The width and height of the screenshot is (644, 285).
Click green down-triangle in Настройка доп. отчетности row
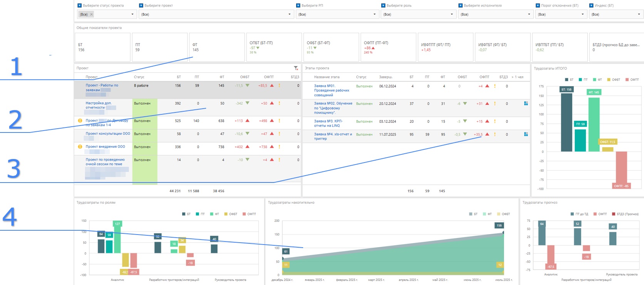[x=247, y=103]
